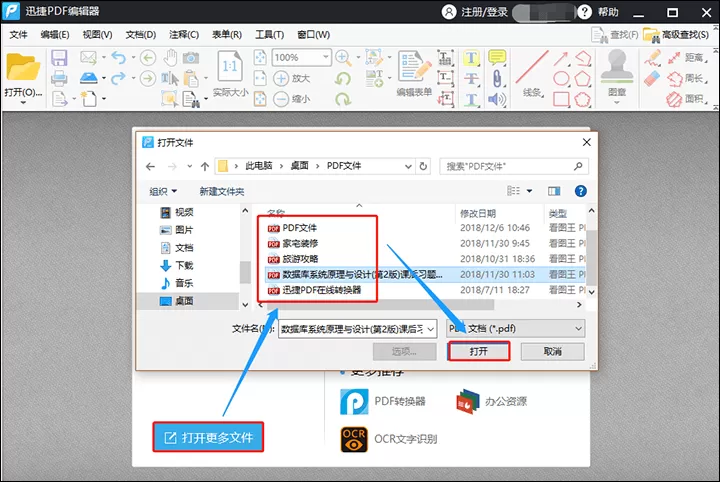Select the Line 线条 drawing tool
Screen dimensions: 720x482
coord(533,67)
